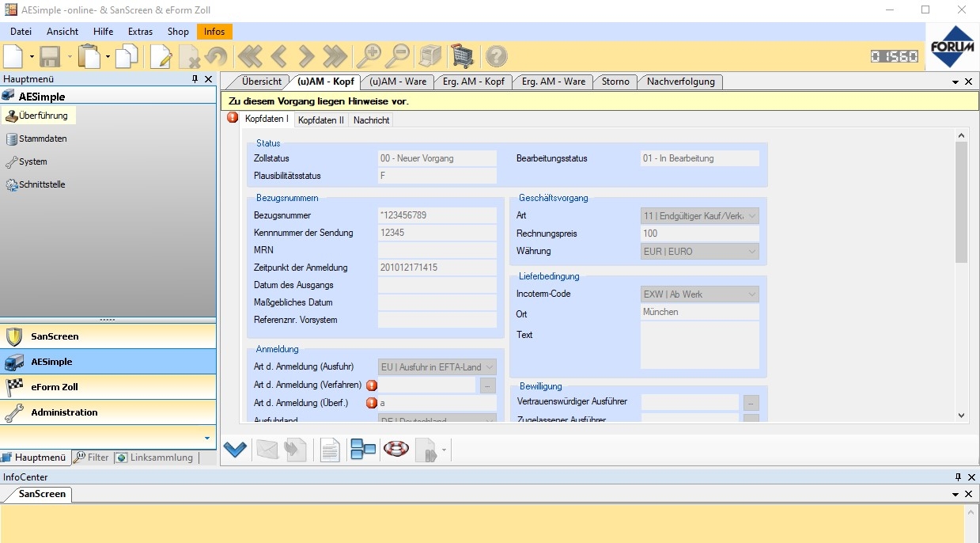Click the text document icon in bottom toolbar
Screen dimensions: 980x543
pos(330,450)
